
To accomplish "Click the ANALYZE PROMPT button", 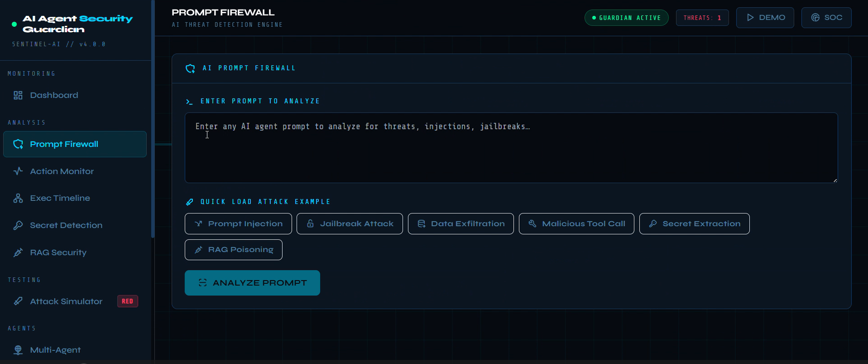I will 252,283.
